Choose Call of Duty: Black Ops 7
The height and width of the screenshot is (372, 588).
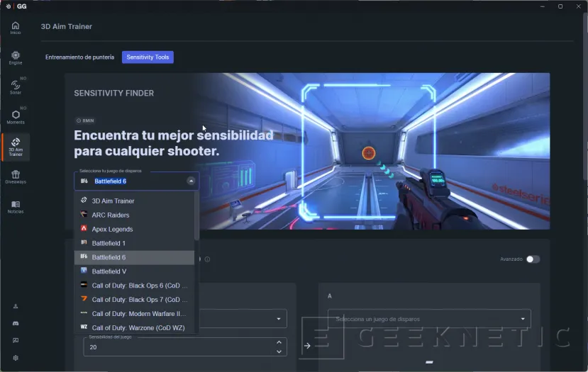tap(134, 300)
